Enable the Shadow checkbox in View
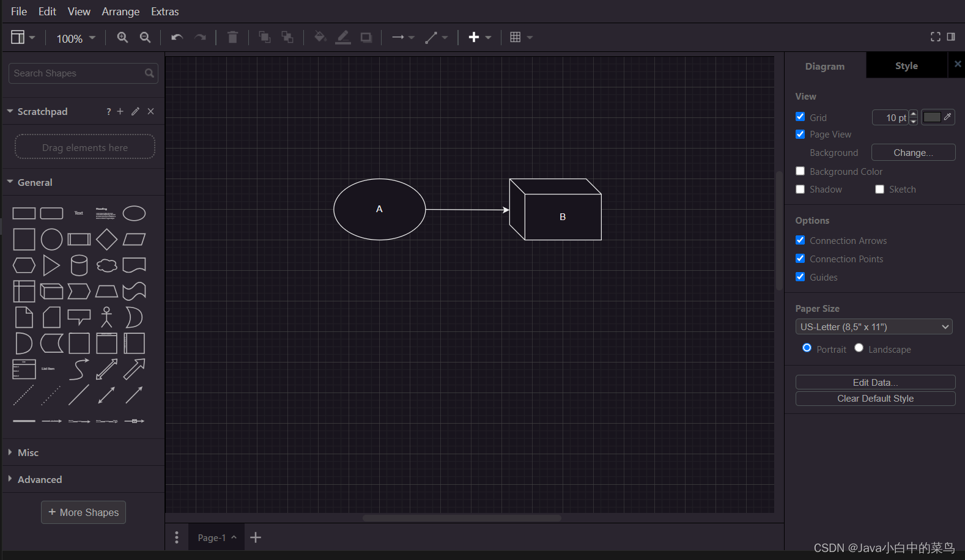 800,189
